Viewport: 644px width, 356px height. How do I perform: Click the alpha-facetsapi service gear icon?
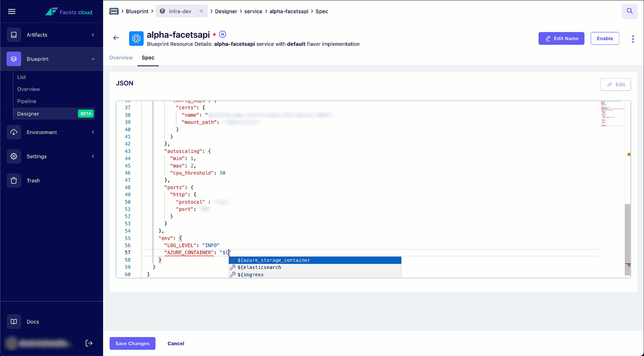click(136, 39)
